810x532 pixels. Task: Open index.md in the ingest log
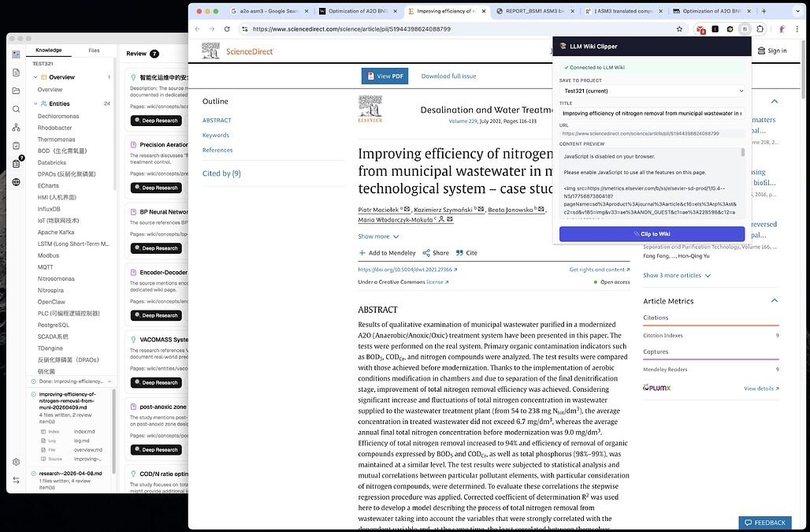coord(84,432)
